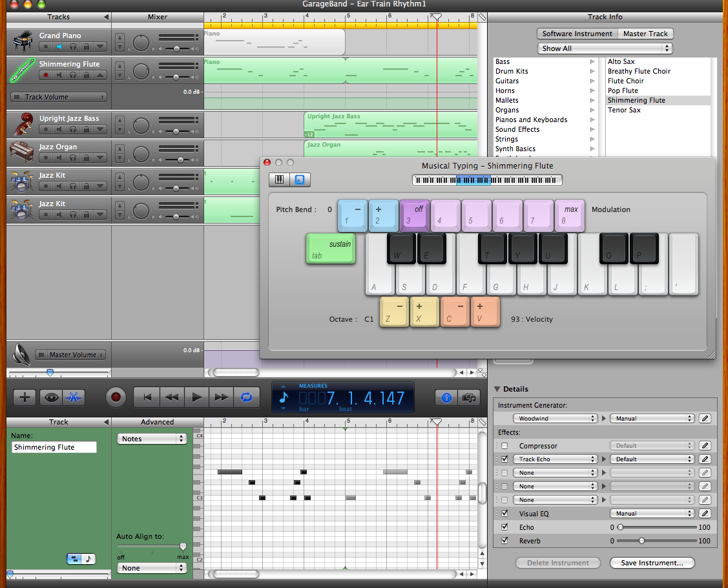Solo the Upright Jazz Bass track
The width and height of the screenshot is (728, 588).
click(x=73, y=129)
